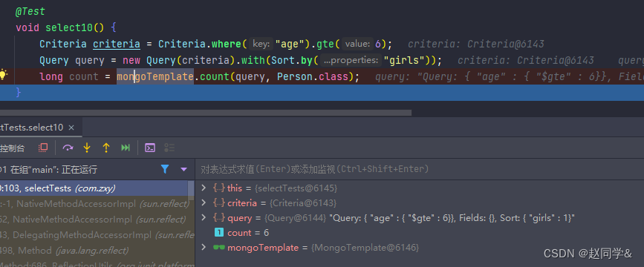The width and height of the screenshot is (644, 267).
Task: Click the Run to Cursor green icon
Action: pos(126,148)
